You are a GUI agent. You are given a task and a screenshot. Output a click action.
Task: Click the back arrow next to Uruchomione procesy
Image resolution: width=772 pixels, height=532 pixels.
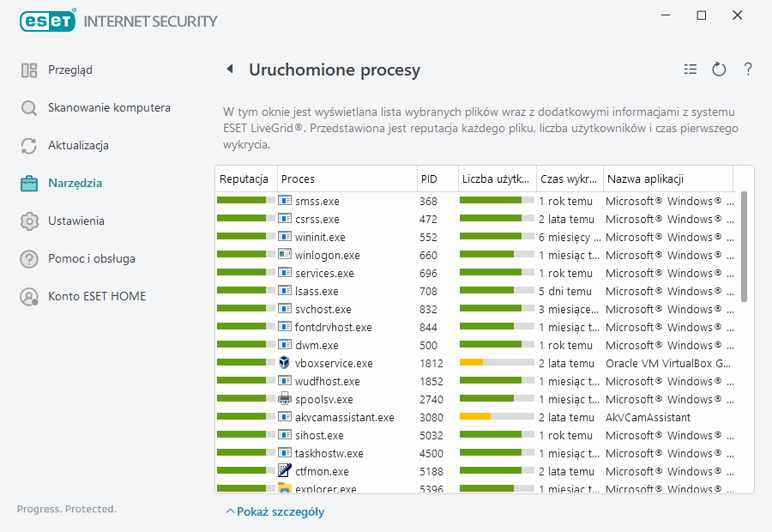tap(230, 70)
